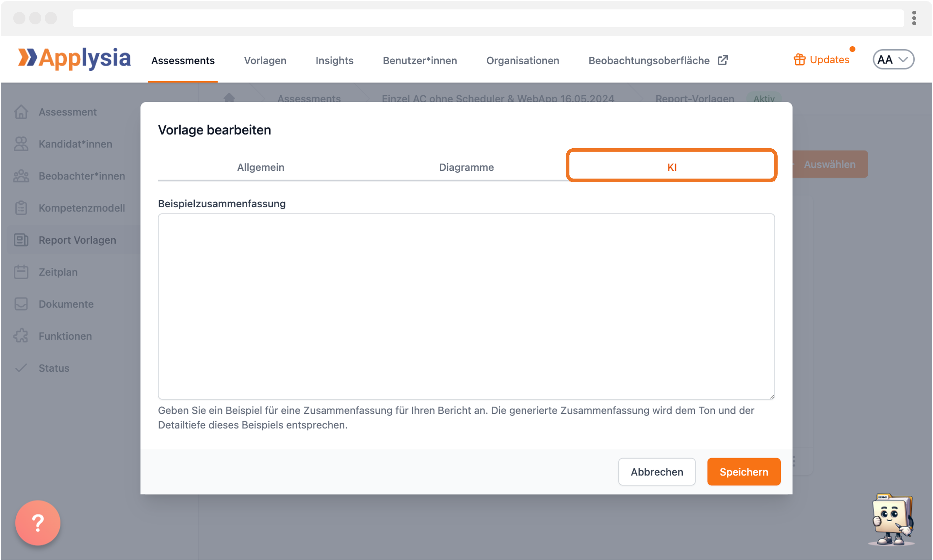Click the Speichern button
Image resolution: width=933 pixels, height=560 pixels.
[x=744, y=472]
